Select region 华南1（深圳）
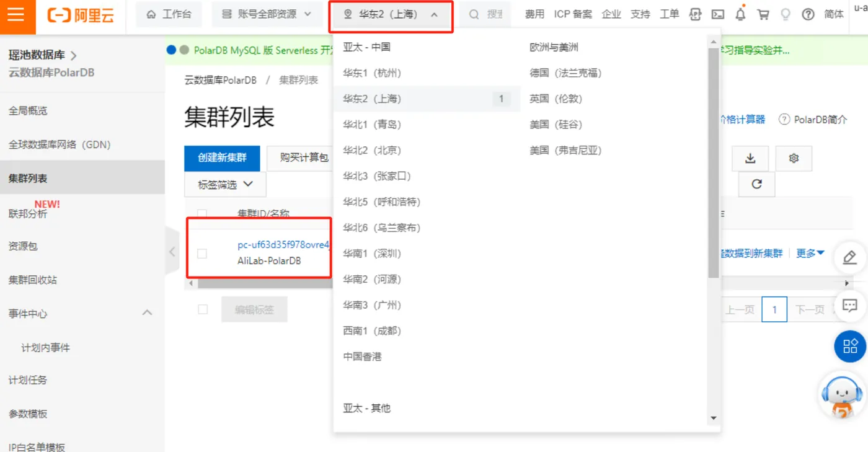This screenshot has width=868, height=452. coord(372,254)
